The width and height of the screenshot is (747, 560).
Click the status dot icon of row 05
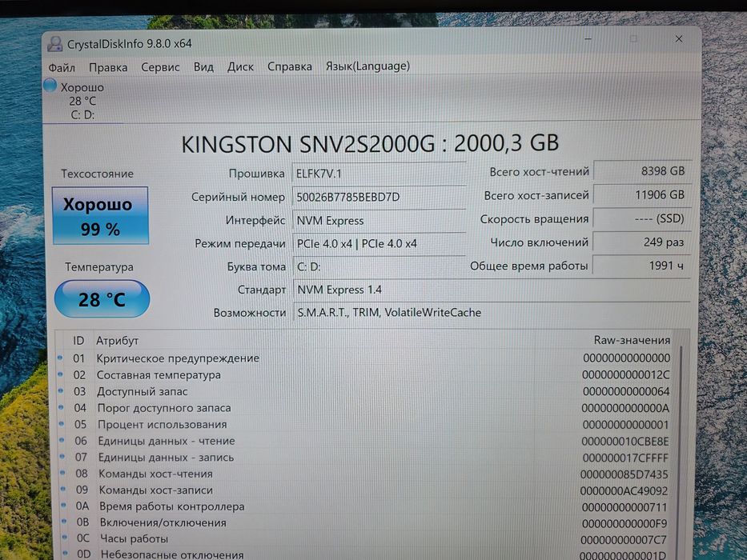[62, 423]
